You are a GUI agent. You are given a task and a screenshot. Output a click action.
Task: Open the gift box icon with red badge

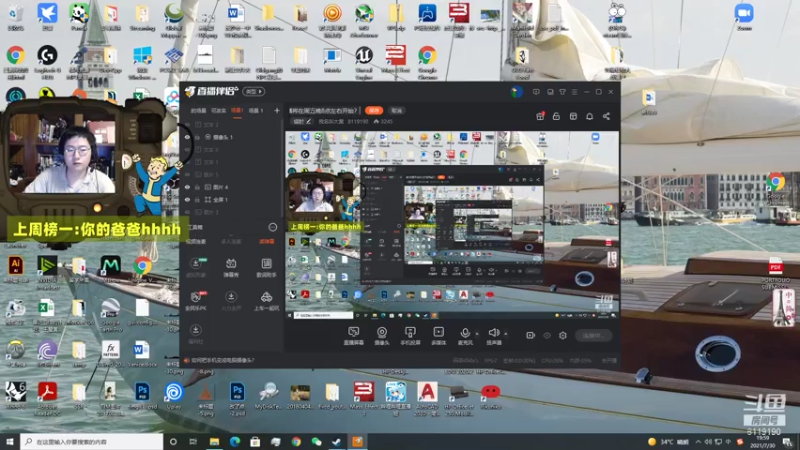(x=540, y=116)
